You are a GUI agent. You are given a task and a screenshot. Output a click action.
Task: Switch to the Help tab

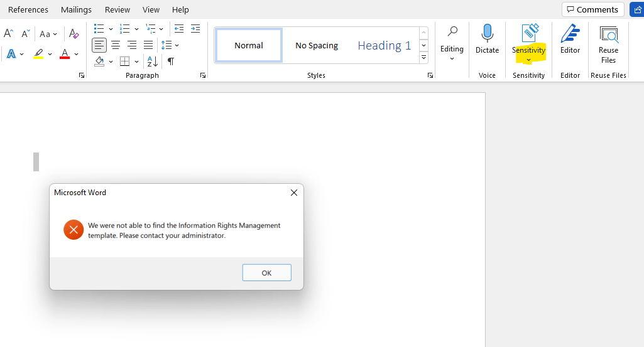coord(180,9)
